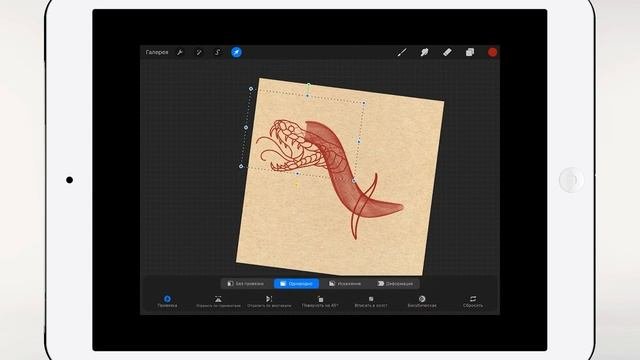
Task: Switch to Деформация warp mode
Action: pos(395,283)
